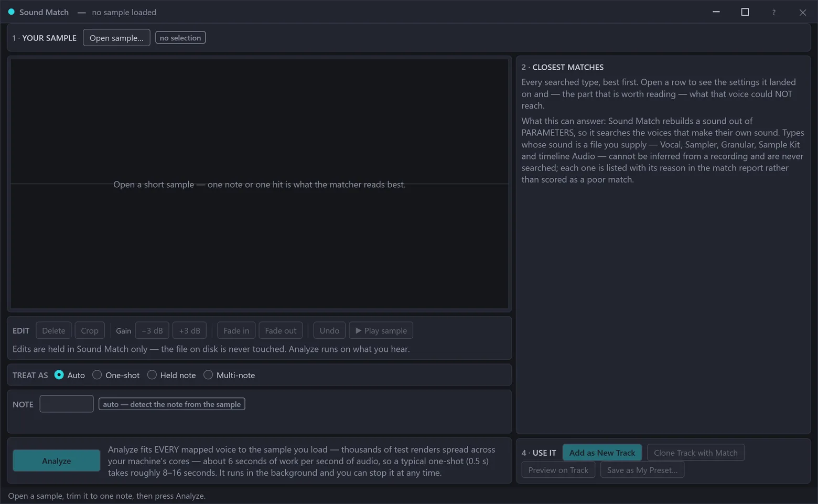Click Clone Track with Match
Image resolution: width=818 pixels, height=504 pixels.
pos(696,453)
